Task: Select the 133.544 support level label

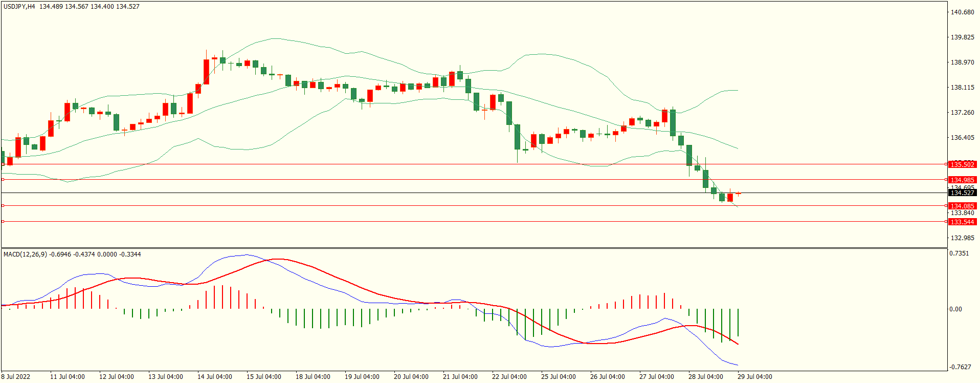Action: point(962,222)
